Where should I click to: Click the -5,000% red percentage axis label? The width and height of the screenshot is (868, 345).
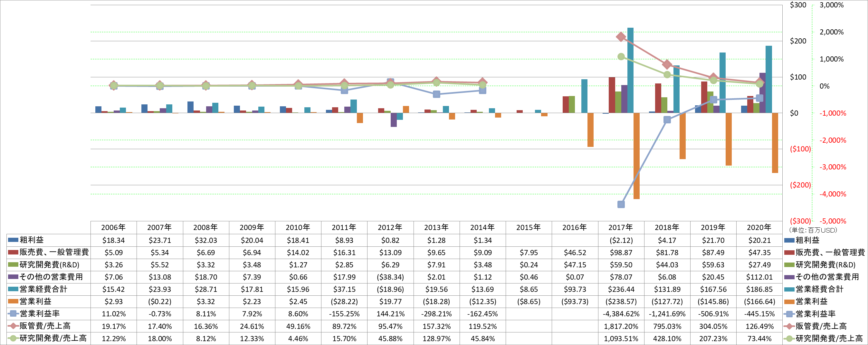(x=833, y=221)
